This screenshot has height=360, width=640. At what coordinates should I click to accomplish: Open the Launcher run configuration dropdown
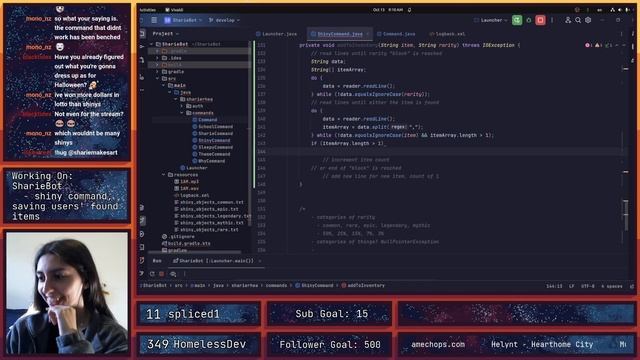(x=491, y=20)
